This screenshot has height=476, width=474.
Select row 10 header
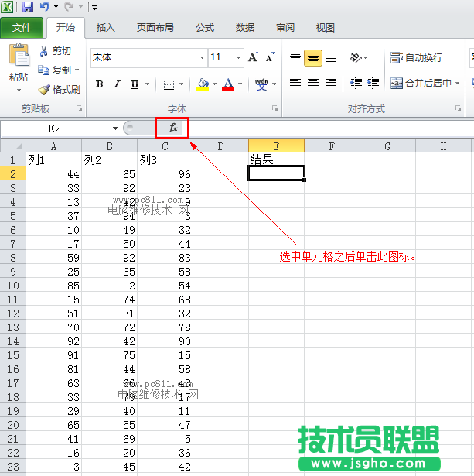(13, 286)
